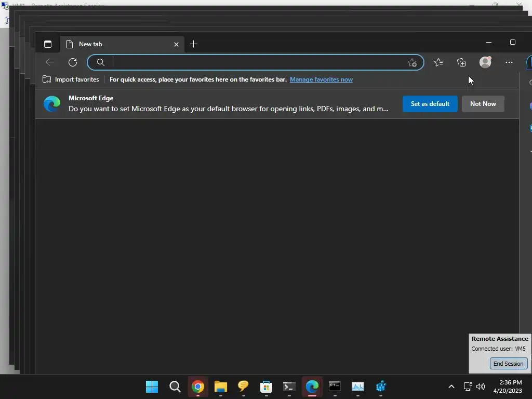Open the tab actions menu icon
Screen dimensions: 532x399
(48, 44)
